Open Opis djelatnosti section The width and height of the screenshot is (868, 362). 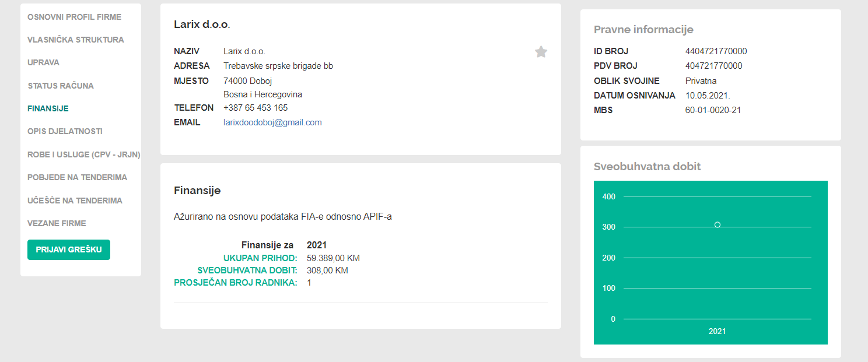point(65,131)
